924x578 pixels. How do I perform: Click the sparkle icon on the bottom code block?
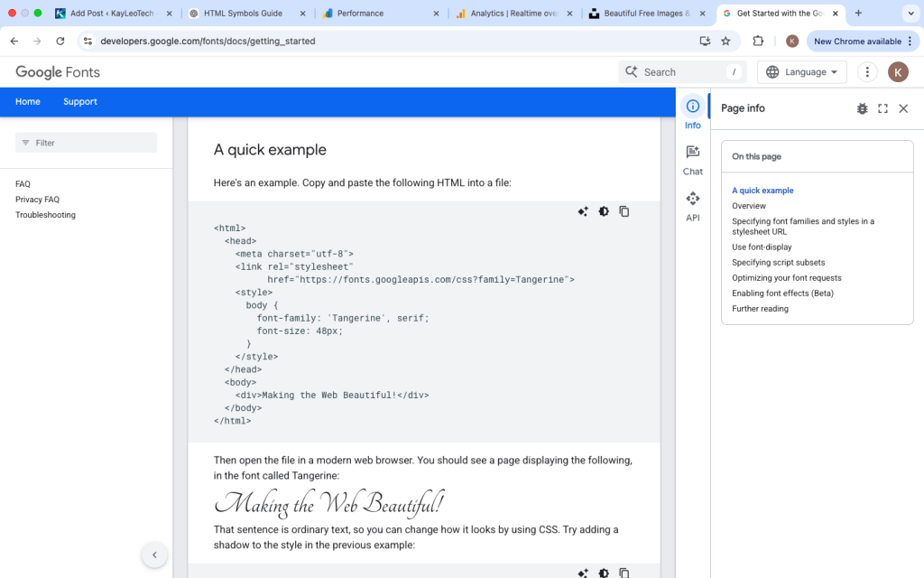pyautogui.click(x=583, y=573)
